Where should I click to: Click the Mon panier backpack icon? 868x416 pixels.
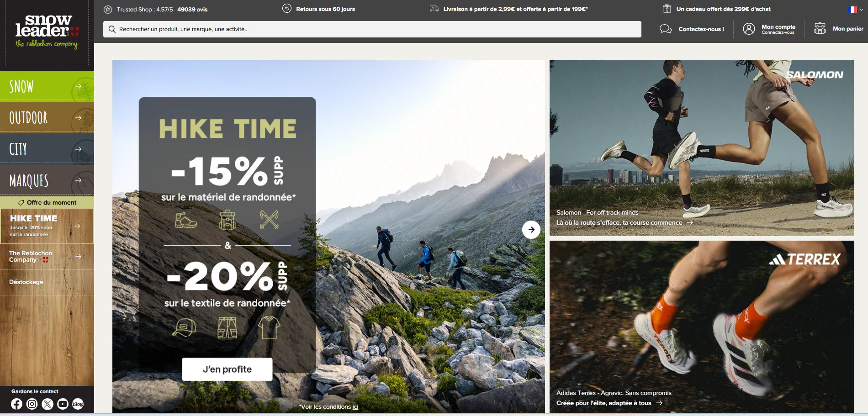click(820, 29)
